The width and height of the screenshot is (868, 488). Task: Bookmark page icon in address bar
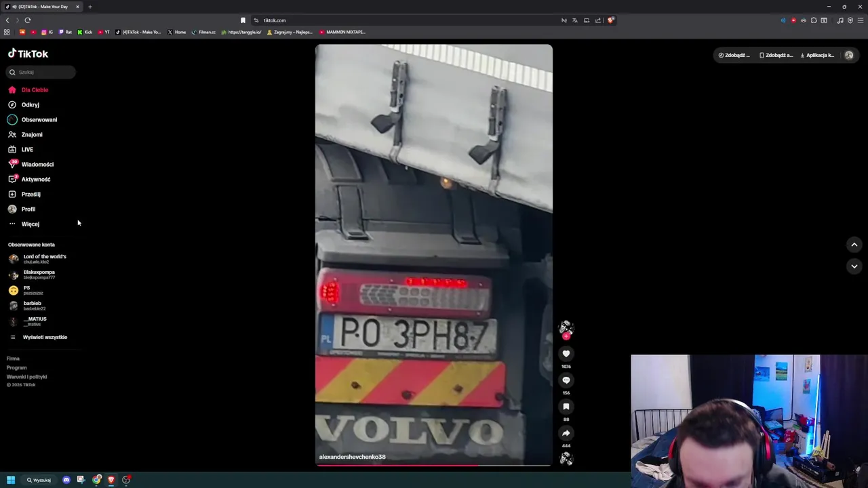243,20
